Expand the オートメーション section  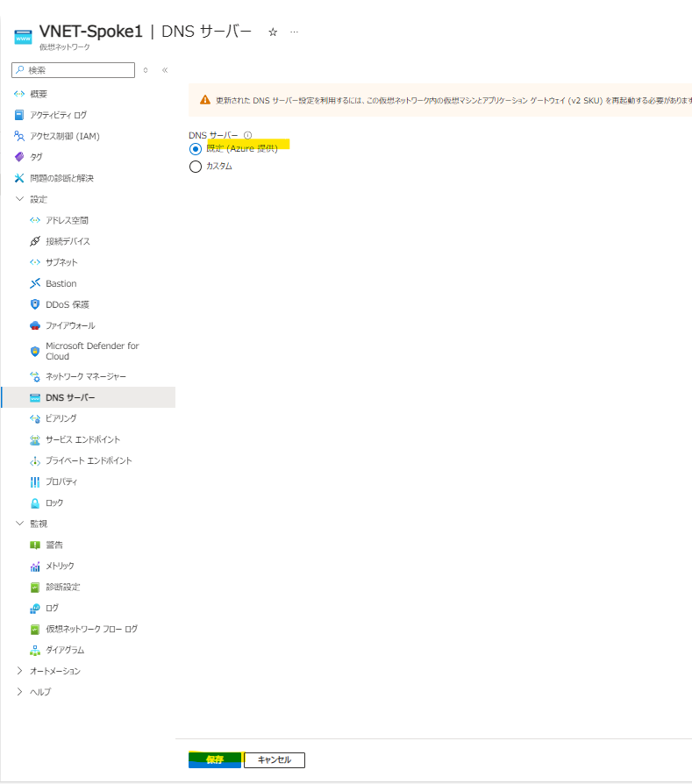pyautogui.click(x=19, y=671)
